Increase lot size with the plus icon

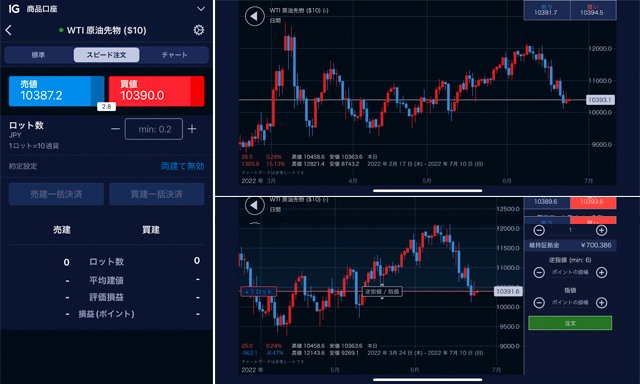192,129
